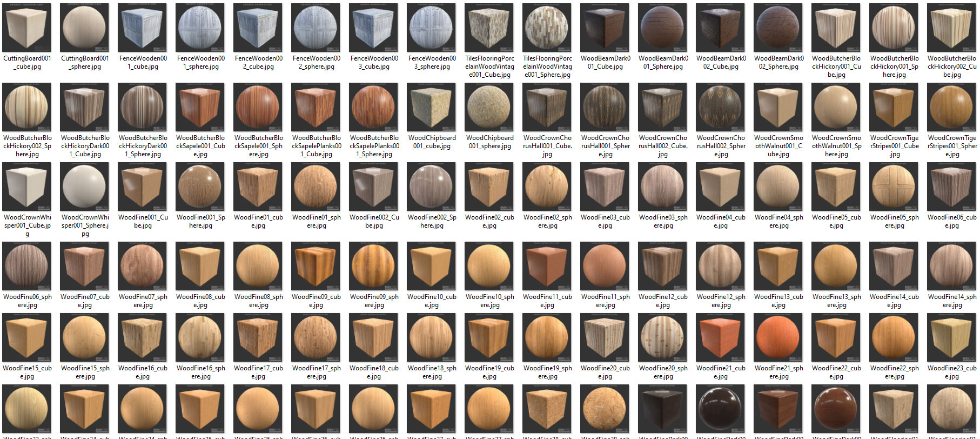Select the WoodBeamDark002_Sphere.jpg thumbnail
980x439 pixels.
pos(778,28)
